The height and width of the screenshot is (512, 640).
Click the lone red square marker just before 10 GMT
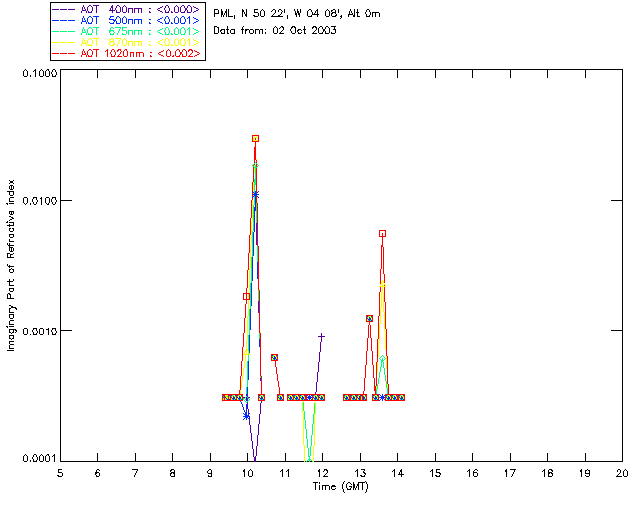point(247,296)
